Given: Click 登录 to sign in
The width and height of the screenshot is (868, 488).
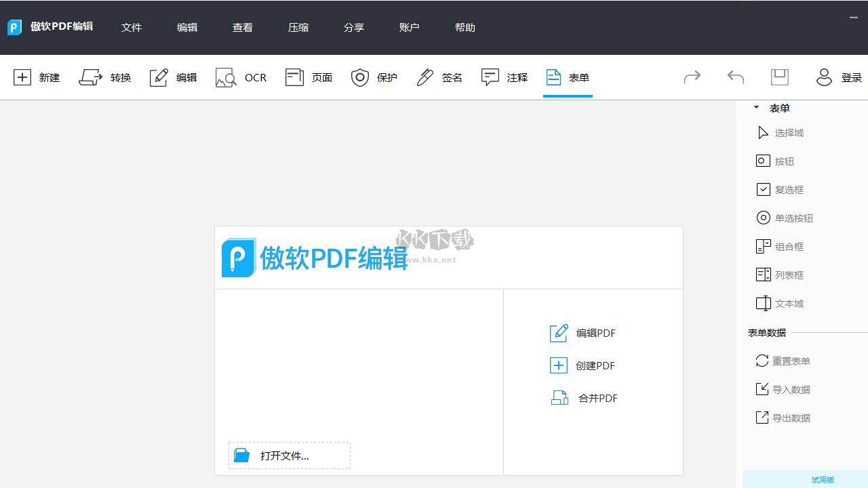Looking at the screenshot, I should coord(851,77).
